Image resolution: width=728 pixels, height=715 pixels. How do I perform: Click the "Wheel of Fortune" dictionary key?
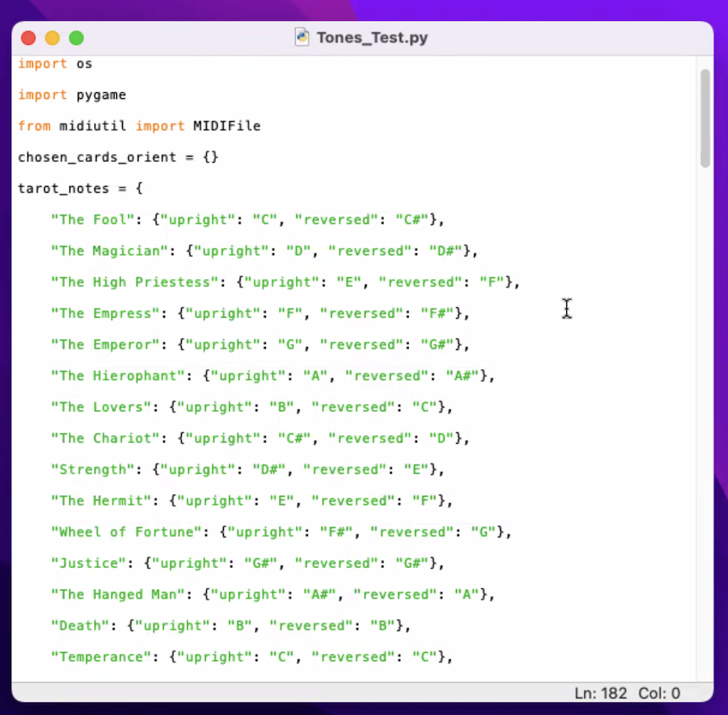127,531
